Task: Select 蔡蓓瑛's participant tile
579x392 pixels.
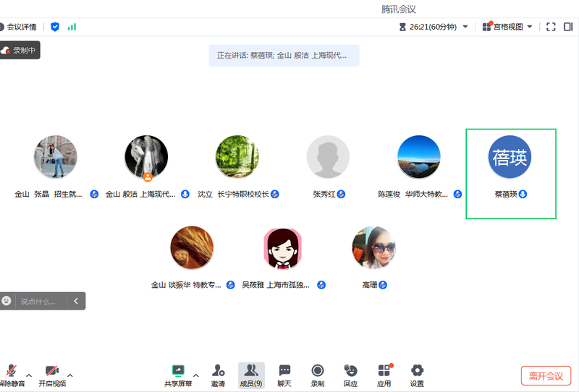Action: pos(510,174)
